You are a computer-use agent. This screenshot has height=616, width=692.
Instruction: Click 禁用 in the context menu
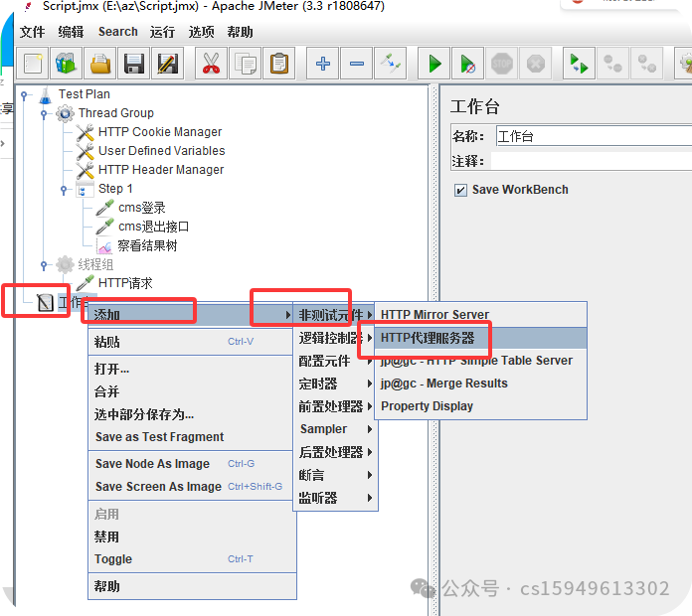click(192, 537)
